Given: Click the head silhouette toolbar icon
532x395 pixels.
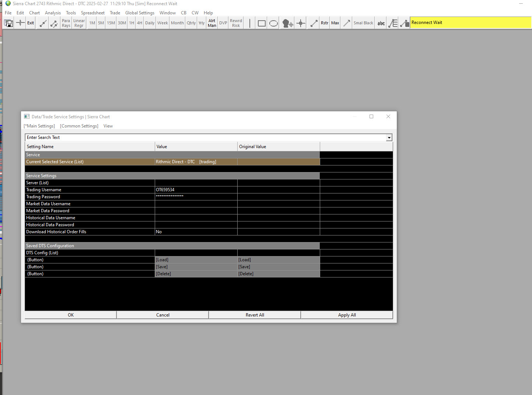Looking at the screenshot, I should point(287,23).
